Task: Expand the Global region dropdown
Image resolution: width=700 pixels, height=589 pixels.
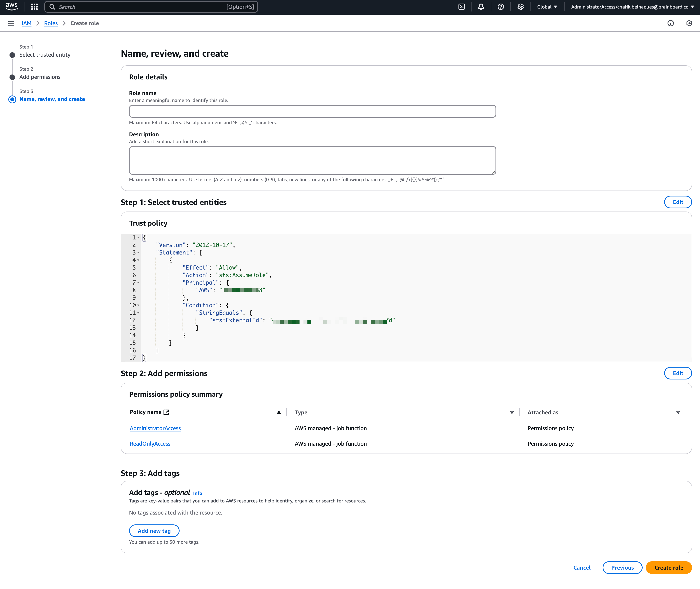Action: (x=547, y=7)
